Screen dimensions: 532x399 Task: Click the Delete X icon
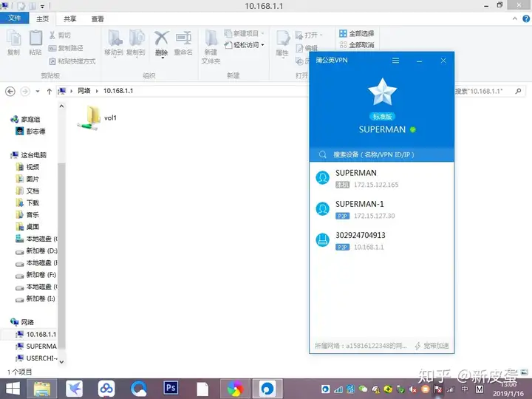tap(162, 44)
